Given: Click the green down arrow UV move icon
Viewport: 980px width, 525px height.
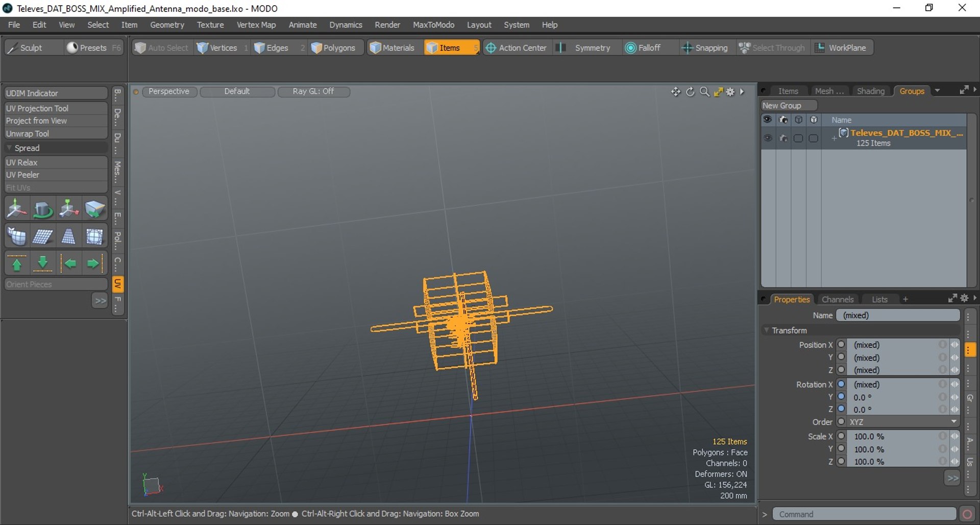Looking at the screenshot, I should (43, 264).
